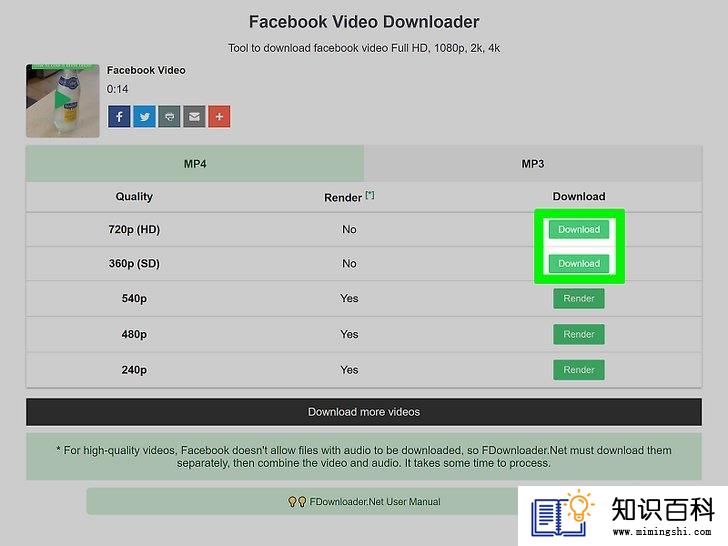Click the 540p quality label

134,299
